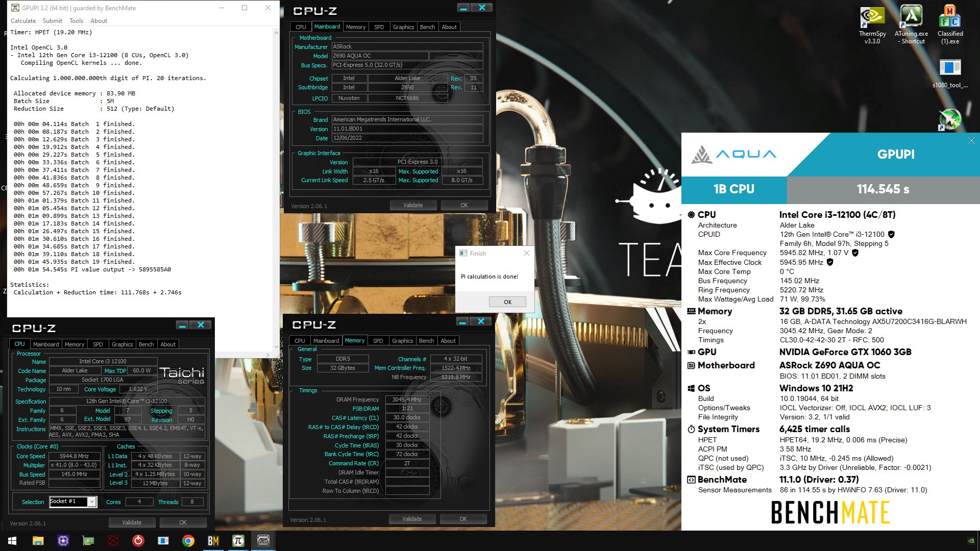Open the Submit menu in GPUPI
This screenshot has width=980, height=551.
pyautogui.click(x=52, y=21)
